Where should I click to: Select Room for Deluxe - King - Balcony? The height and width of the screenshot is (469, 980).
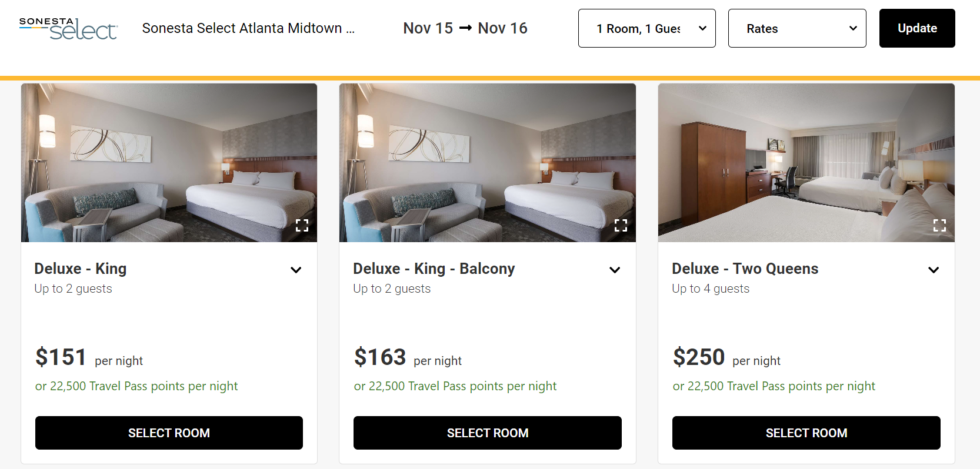click(487, 433)
